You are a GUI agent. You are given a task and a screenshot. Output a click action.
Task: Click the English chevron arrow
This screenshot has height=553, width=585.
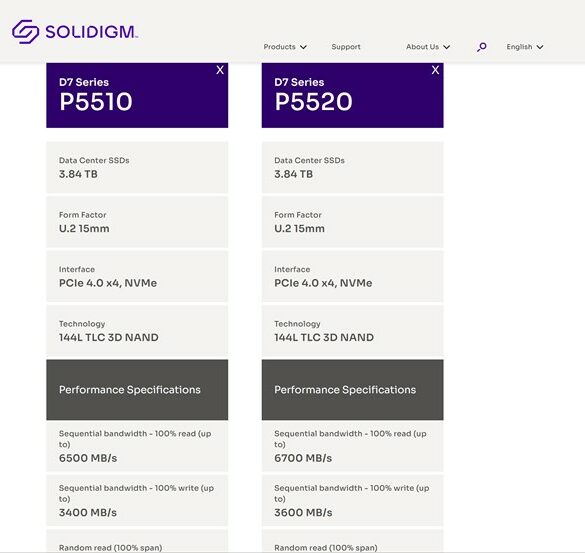click(x=540, y=47)
